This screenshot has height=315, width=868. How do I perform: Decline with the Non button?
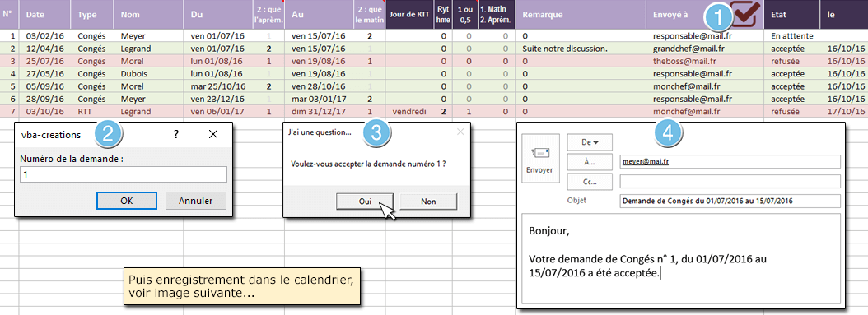point(428,202)
